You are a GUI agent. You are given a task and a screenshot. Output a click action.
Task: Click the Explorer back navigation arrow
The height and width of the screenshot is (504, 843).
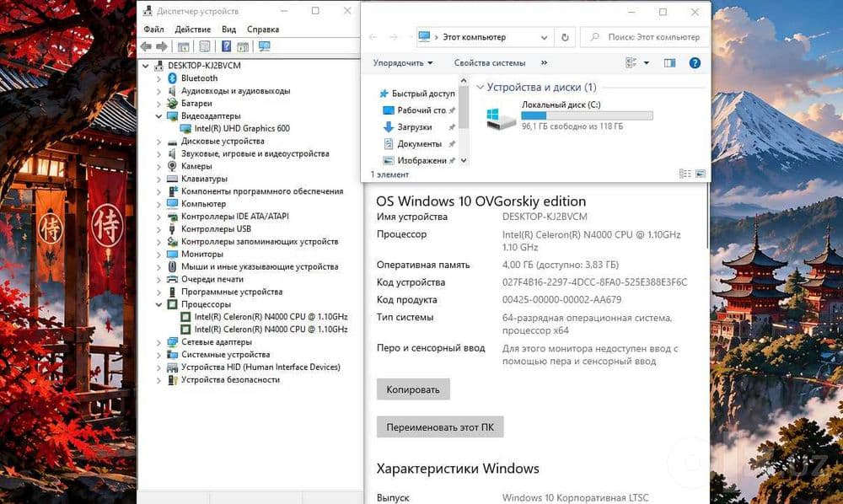pyautogui.click(x=373, y=37)
